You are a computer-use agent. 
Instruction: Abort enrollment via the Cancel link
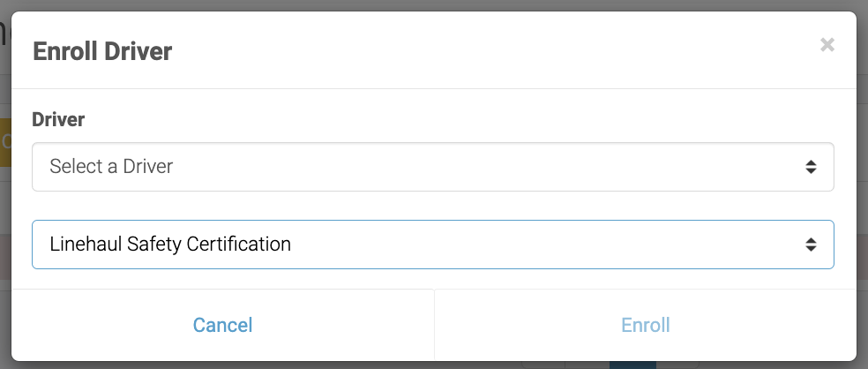pyautogui.click(x=222, y=325)
